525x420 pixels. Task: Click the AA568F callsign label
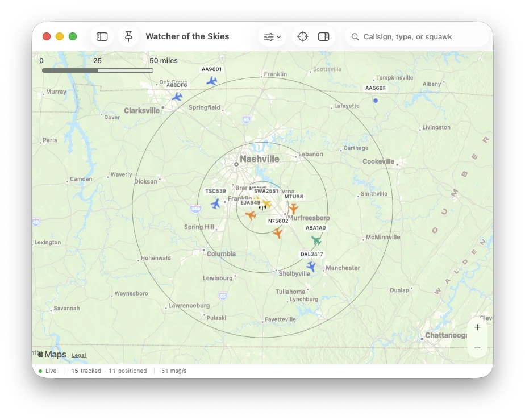(x=376, y=88)
